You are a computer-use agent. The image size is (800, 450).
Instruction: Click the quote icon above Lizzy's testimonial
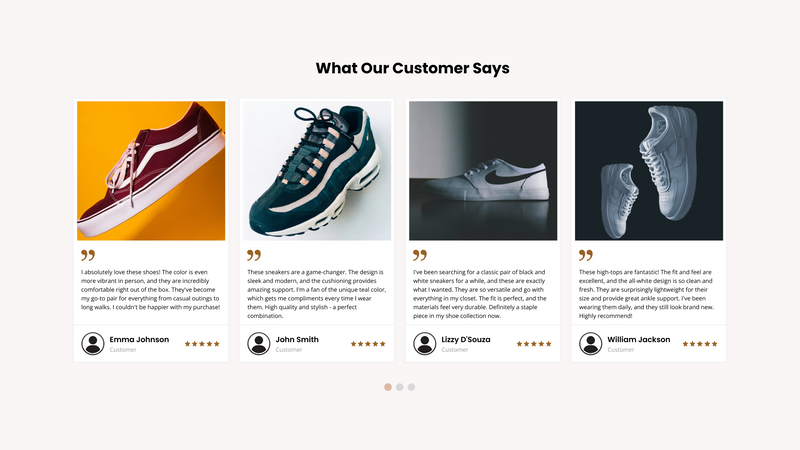[x=420, y=256]
